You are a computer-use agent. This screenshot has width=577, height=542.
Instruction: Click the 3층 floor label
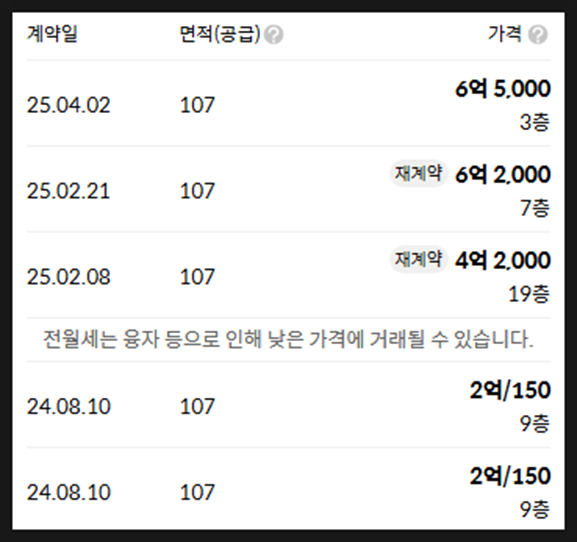[x=535, y=122]
